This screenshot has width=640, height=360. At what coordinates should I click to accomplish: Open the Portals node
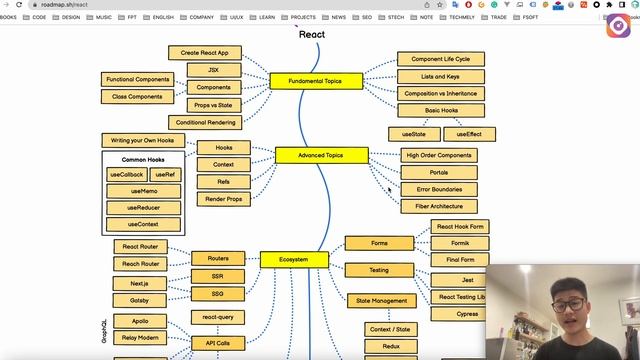point(439,172)
